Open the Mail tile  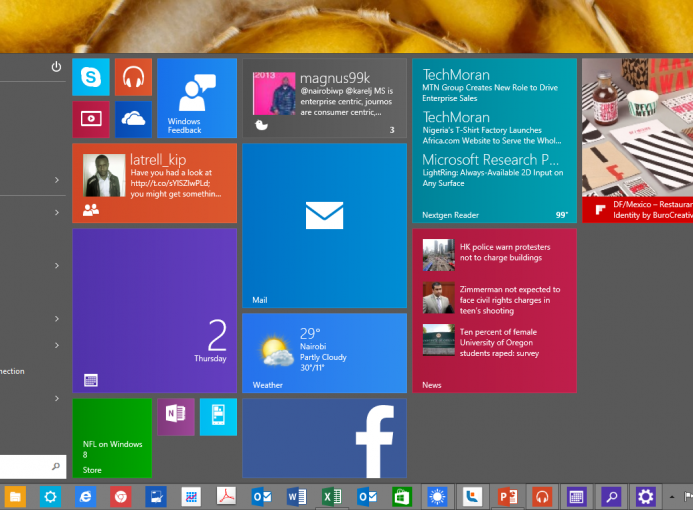[x=324, y=225]
